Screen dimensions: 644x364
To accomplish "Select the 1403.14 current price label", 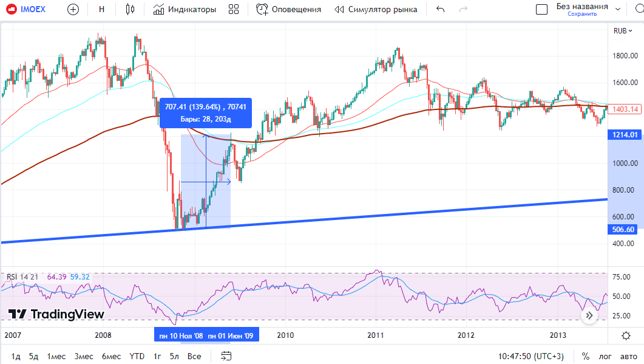I will pyautogui.click(x=625, y=109).
